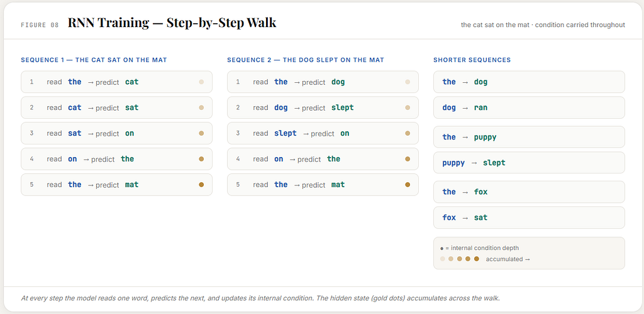Click Sequence 2 row 'read slept → predict on'
Viewport: 644px width, 314px height.
pos(323,133)
